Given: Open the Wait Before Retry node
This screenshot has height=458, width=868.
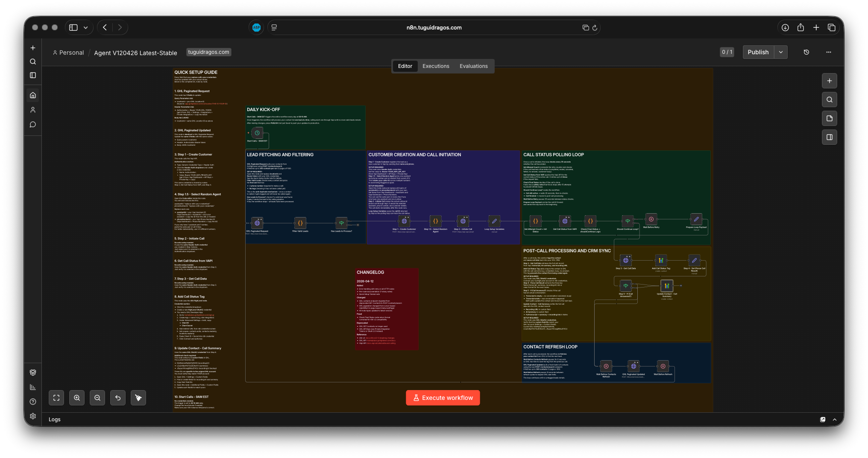Looking at the screenshot, I should pos(651,219).
